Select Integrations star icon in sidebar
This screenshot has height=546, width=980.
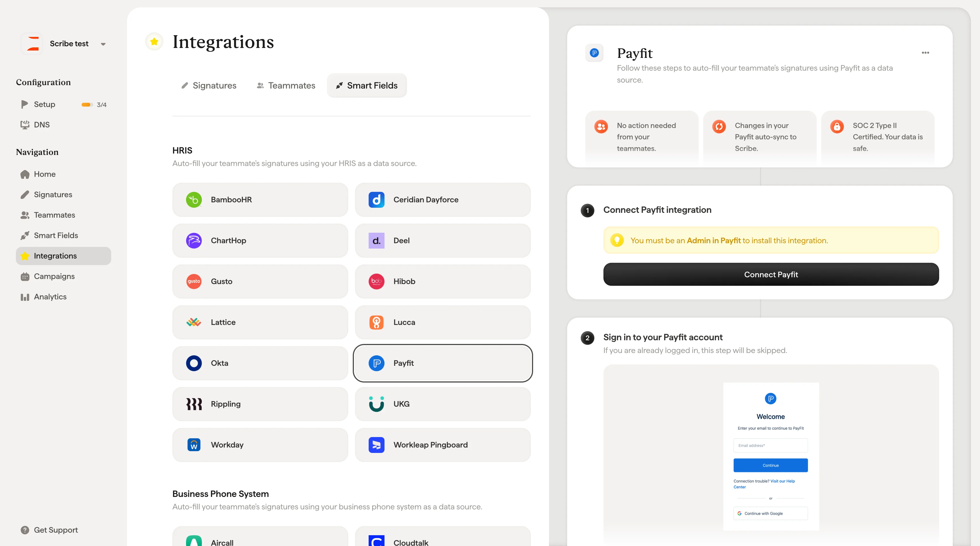click(25, 256)
